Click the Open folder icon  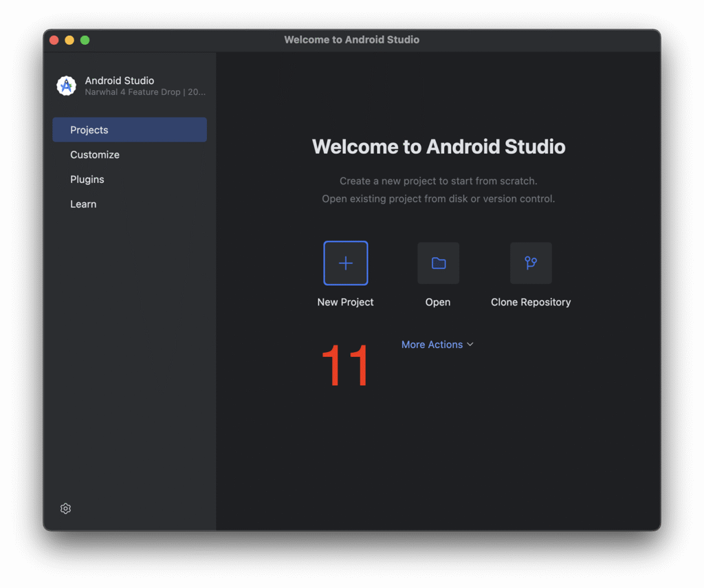pyautogui.click(x=439, y=263)
